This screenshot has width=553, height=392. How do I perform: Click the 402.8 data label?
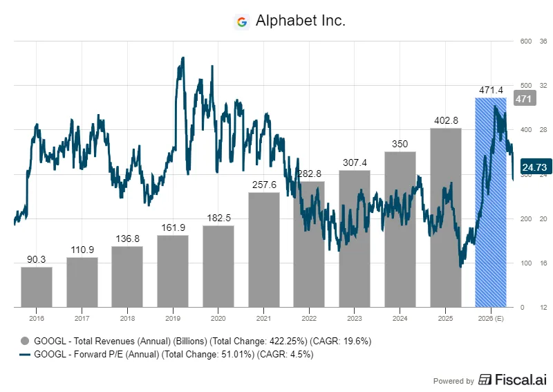(x=445, y=120)
